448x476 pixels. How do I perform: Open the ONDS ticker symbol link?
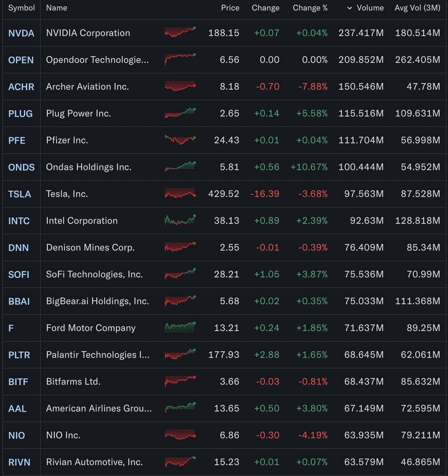tap(21, 167)
